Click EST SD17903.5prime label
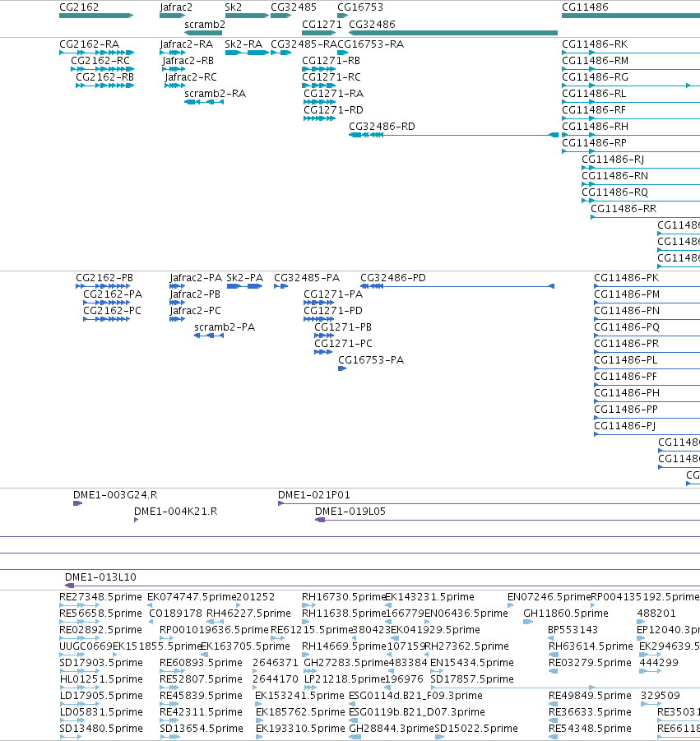The width and height of the screenshot is (700, 741). (x=100, y=663)
